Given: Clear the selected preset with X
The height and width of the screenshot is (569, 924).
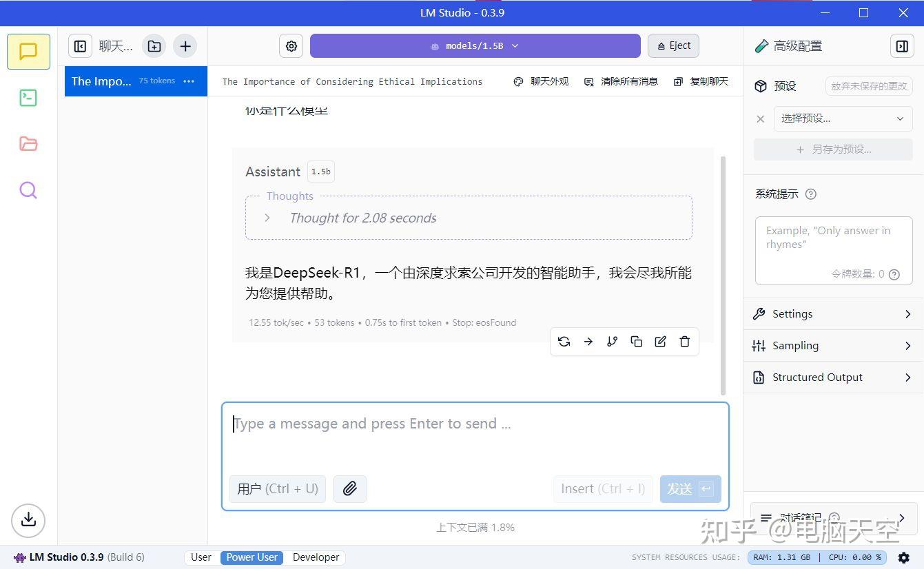Looking at the screenshot, I should coord(761,118).
